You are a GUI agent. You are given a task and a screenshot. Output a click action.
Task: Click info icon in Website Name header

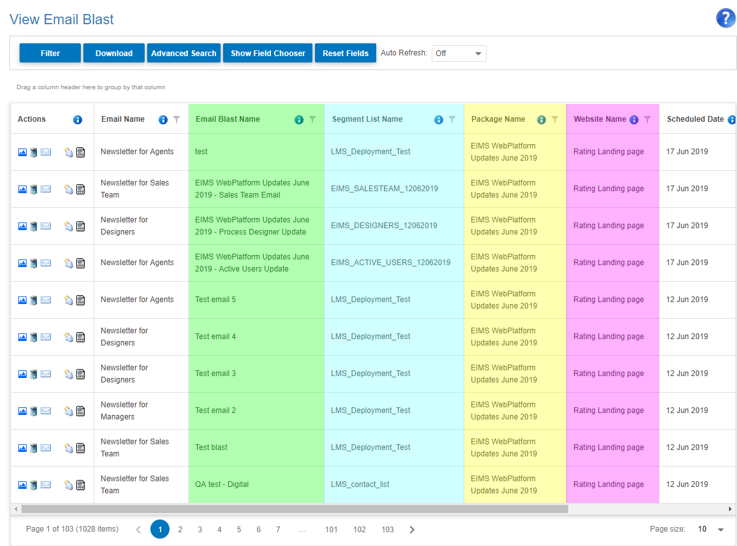tap(634, 120)
